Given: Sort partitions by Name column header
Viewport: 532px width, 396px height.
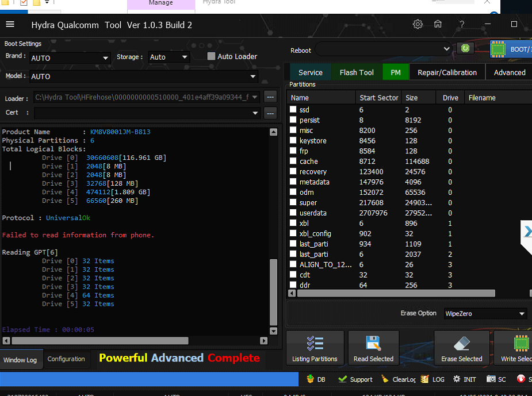Looking at the screenshot, I should coord(322,98).
